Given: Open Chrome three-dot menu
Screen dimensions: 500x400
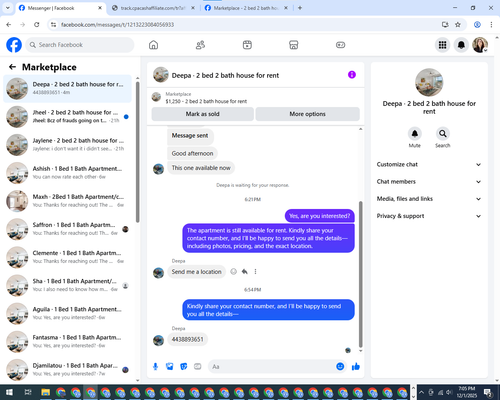Looking at the screenshot, I should [x=491, y=25].
